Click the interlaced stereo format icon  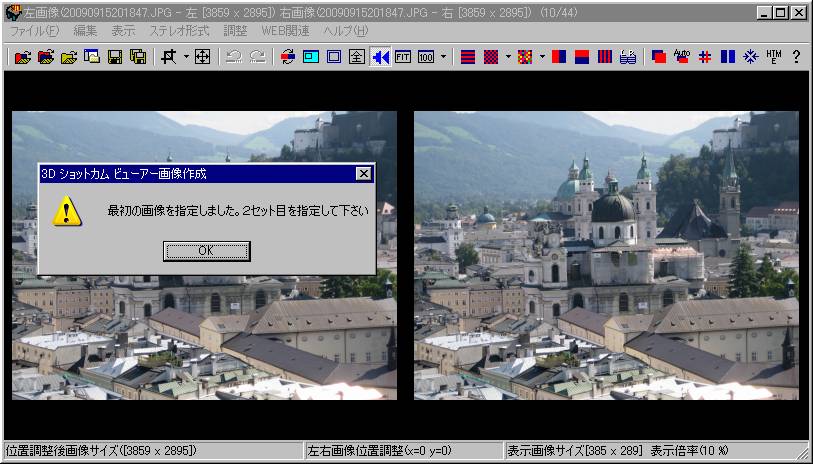(468, 57)
